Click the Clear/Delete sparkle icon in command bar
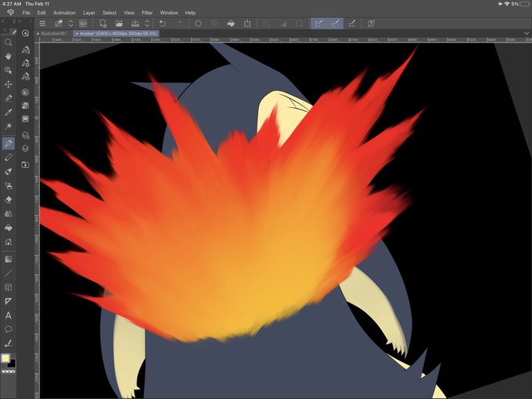The image size is (532, 399). (x=198, y=23)
